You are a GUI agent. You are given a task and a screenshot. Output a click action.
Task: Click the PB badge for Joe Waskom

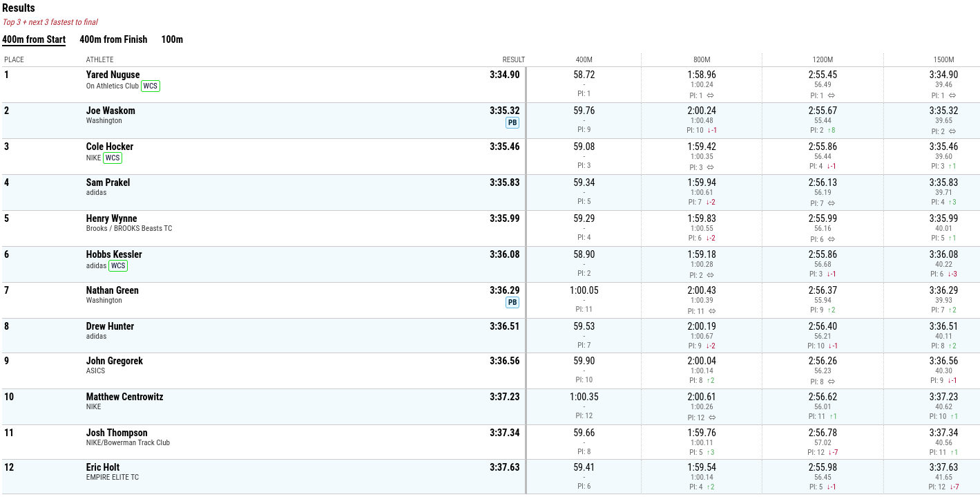pyautogui.click(x=512, y=123)
